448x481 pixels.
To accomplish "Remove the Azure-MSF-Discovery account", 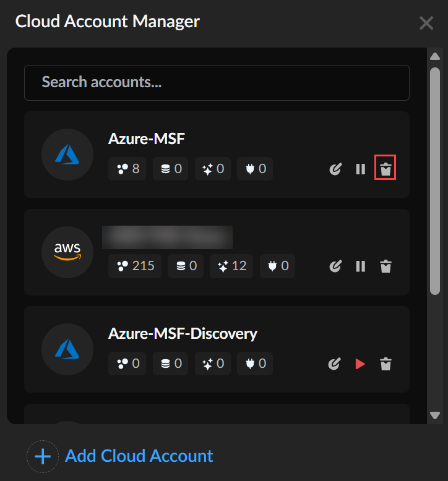I will (386, 364).
